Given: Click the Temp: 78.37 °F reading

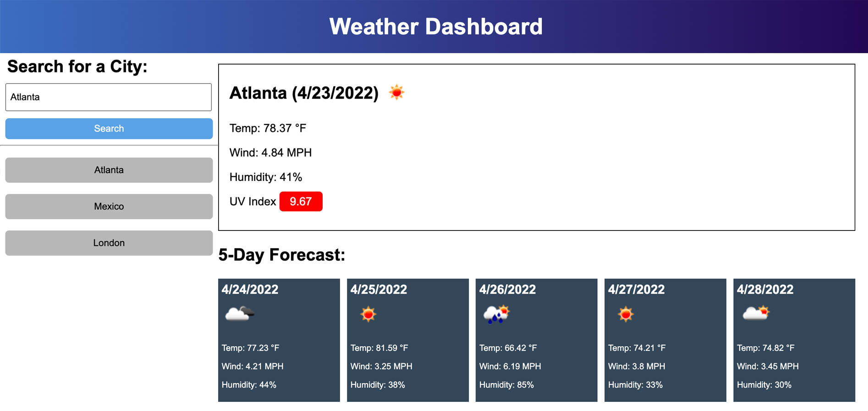Looking at the screenshot, I should pyautogui.click(x=268, y=128).
